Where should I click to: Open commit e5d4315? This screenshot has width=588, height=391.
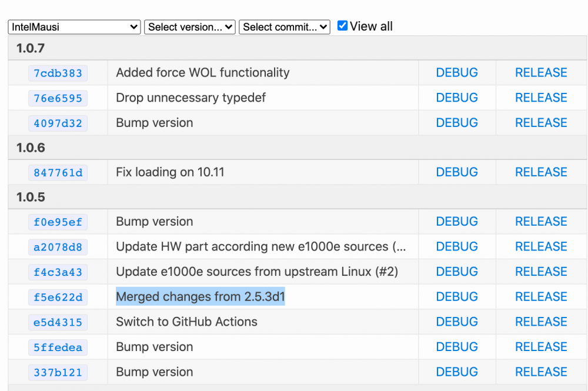tap(58, 322)
